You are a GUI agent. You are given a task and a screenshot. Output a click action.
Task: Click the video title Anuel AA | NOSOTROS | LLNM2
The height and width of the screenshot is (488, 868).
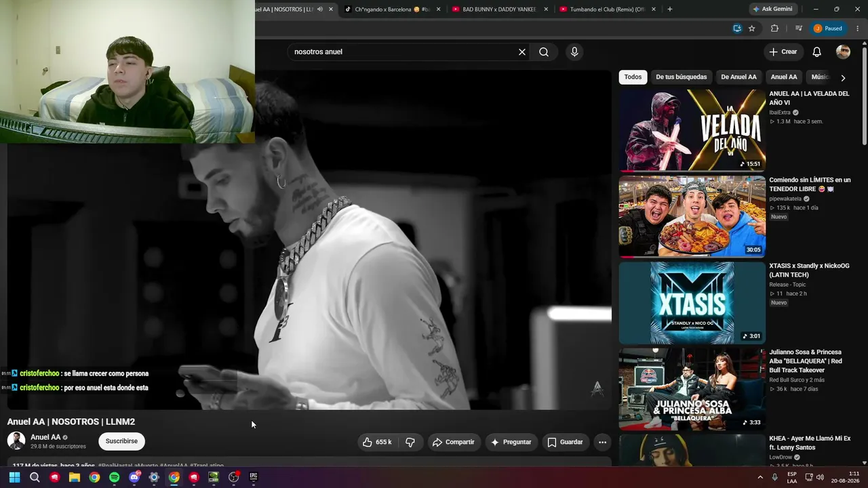tap(71, 422)
